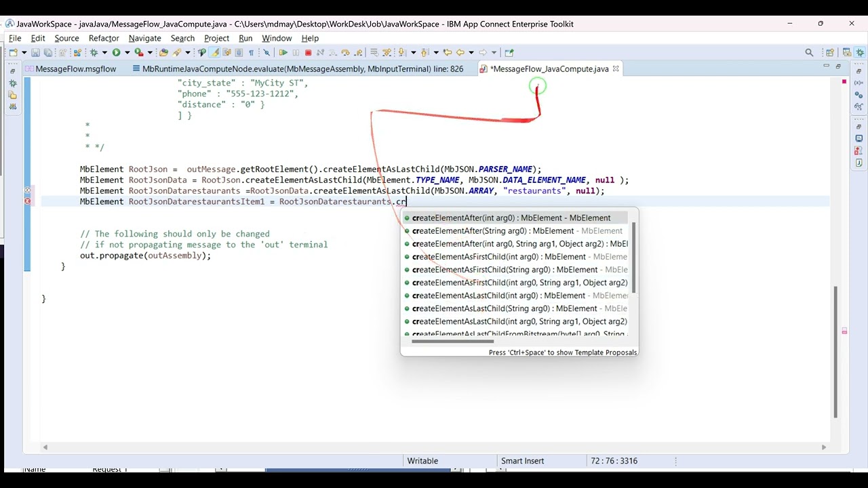Expand the Debug dropdown arrow
This screenshot has height=488, width=868.
104,52
